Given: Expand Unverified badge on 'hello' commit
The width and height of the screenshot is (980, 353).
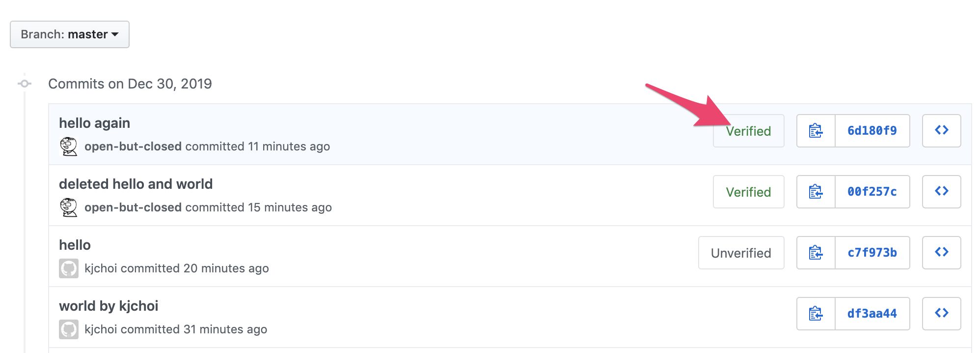Looking at the screenshot, I should coord(741,253).
